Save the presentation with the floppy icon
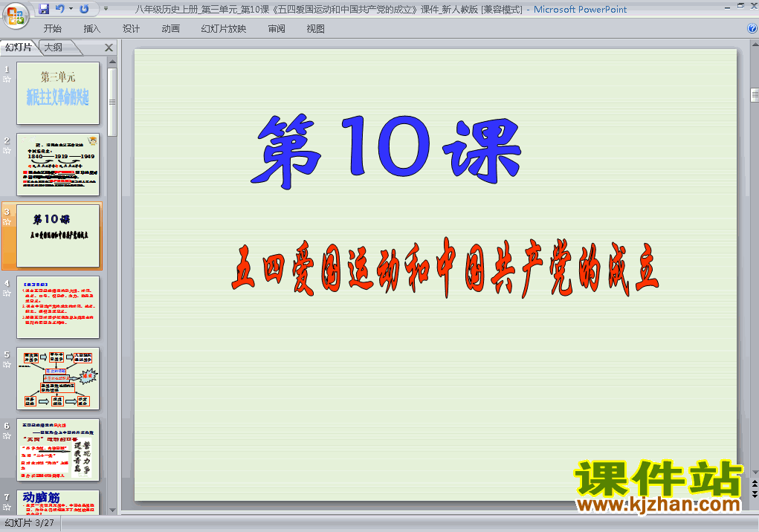The width and height of the screenshot is (759, 532). (44, 9)
